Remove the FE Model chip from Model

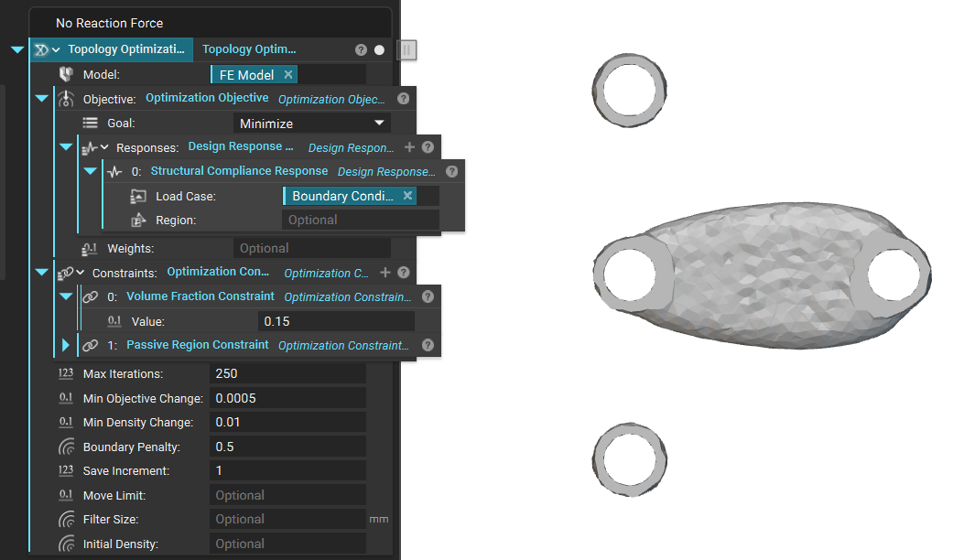288,75
